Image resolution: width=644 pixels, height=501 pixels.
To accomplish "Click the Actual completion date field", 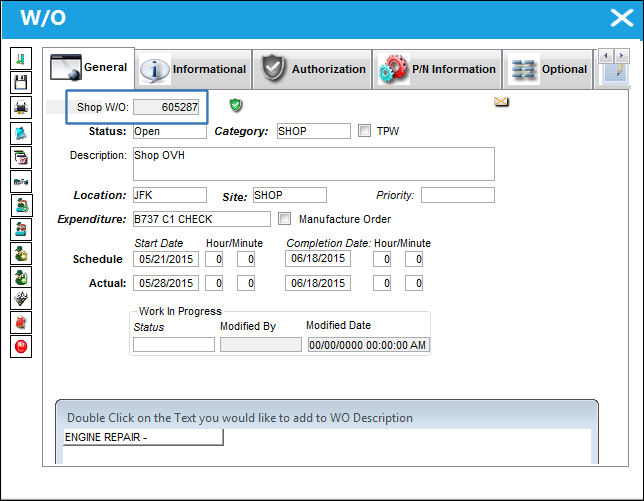I will [x=318, y=283].
